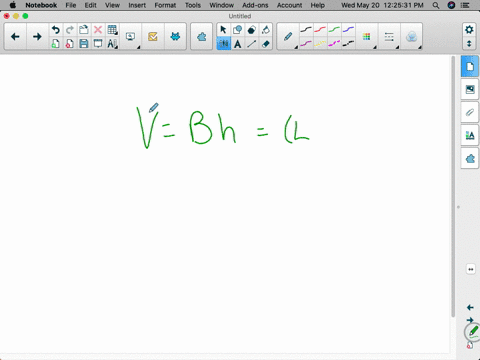Move toolbar with the up-down arrow icon
480x360 pixels.
(x=469, y=44)
